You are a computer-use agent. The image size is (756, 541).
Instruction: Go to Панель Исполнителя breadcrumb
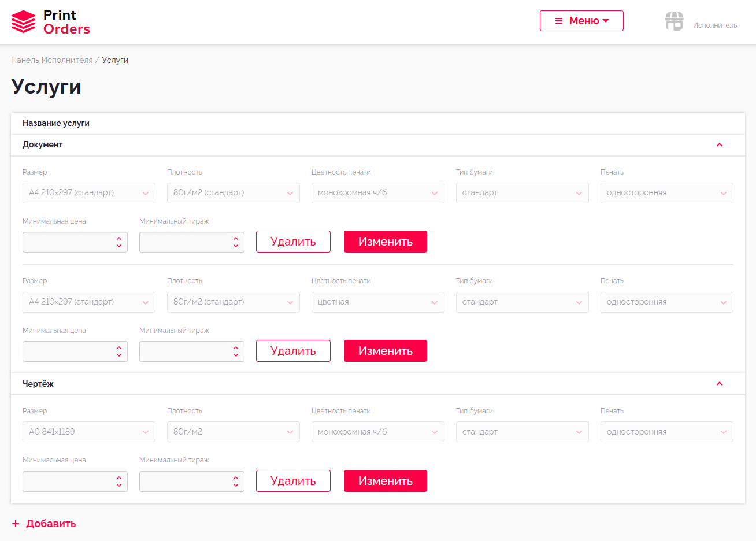click(x=52, y=60)
